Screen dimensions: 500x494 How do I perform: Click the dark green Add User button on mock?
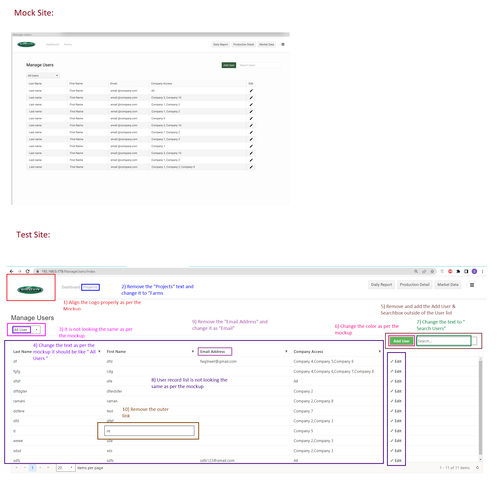coord(229,65)
